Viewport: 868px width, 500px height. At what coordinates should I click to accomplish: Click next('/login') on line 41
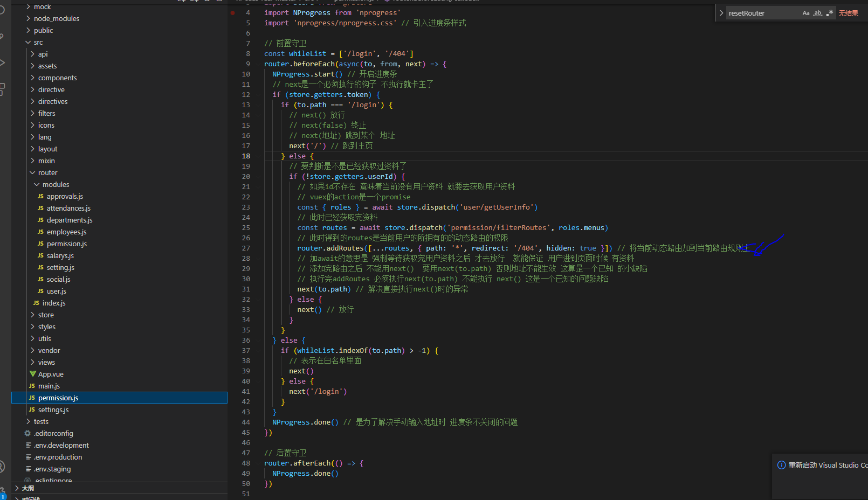coord(318,391)
